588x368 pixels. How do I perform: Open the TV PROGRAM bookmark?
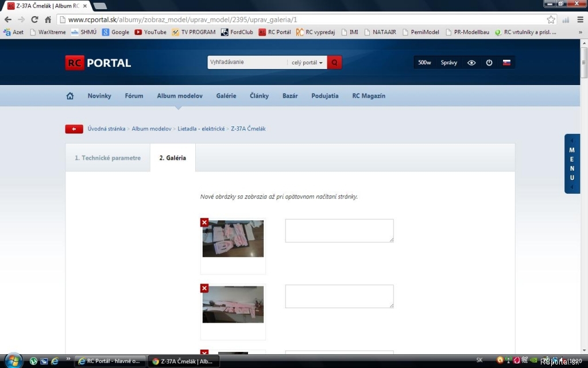tap(194, 32)
